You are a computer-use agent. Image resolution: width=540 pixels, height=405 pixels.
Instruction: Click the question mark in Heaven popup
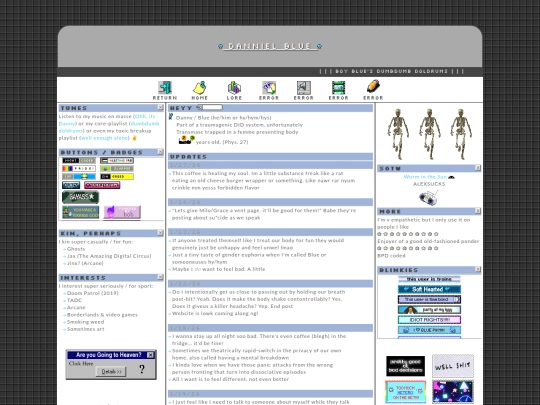(x=142, y=369)
